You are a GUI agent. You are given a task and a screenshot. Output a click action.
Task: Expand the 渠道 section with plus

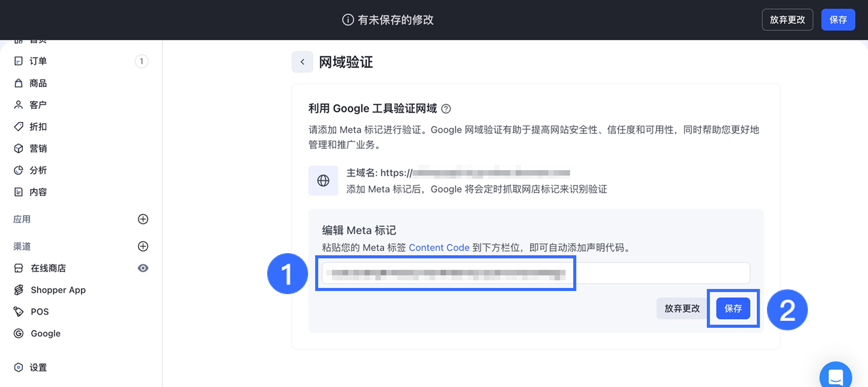click(143, 246)
